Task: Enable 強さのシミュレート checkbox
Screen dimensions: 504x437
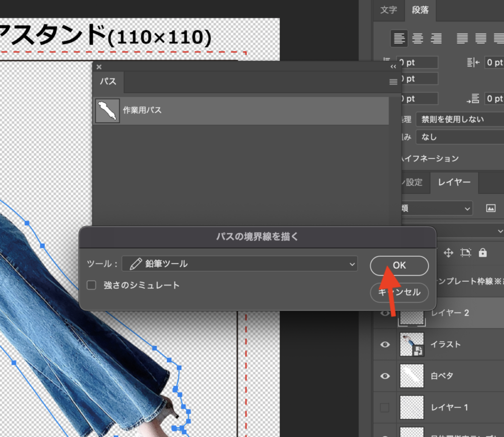Action: 91,285
